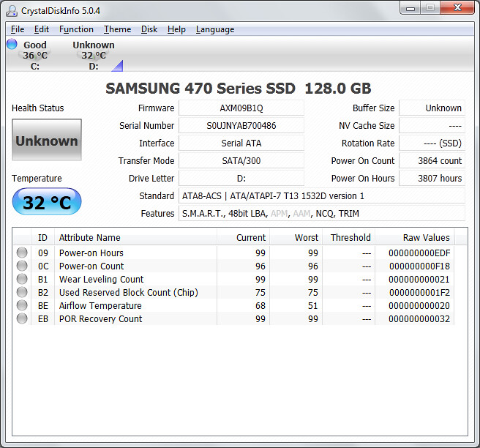Viewport: 480px width, 448px height.
Task: Click the blue triangle marker beside disk D:
Action: click(117, 66)
